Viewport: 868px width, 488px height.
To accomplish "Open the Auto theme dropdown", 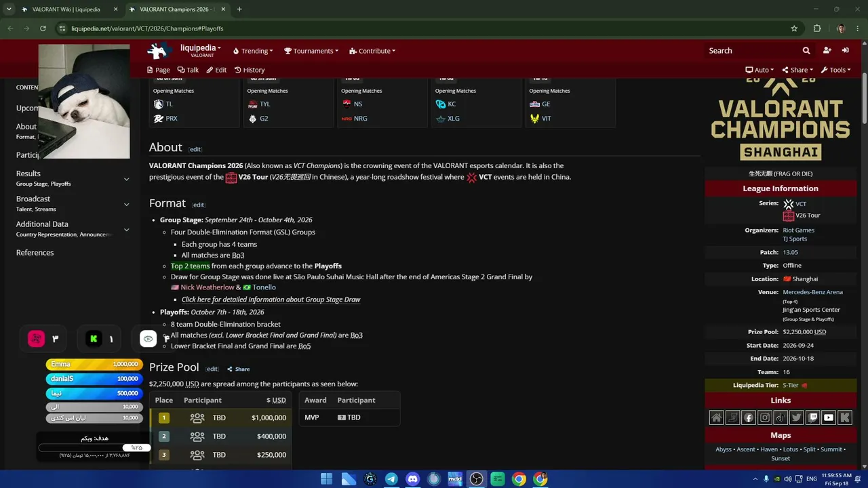I will (x=759, y=70).
